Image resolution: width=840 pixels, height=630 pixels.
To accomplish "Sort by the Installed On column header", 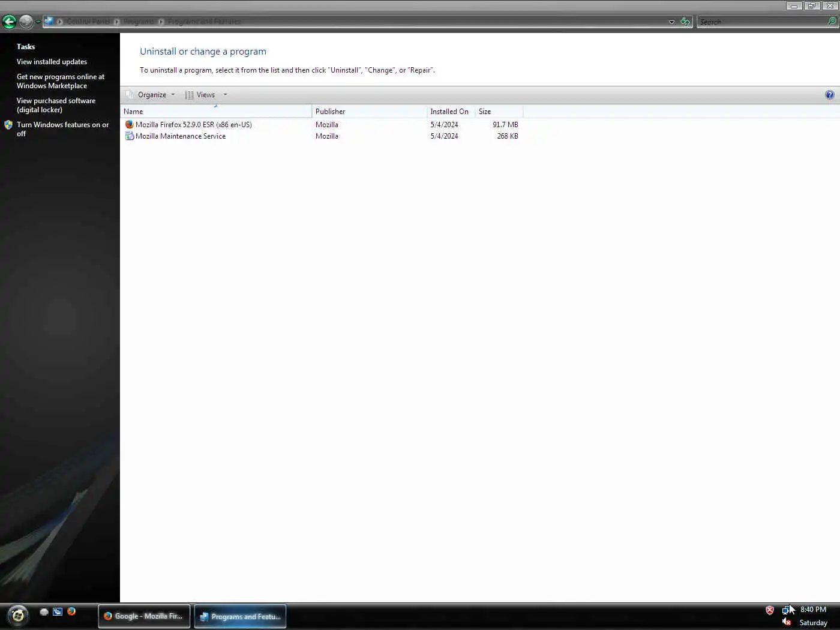I will [451, 112].
